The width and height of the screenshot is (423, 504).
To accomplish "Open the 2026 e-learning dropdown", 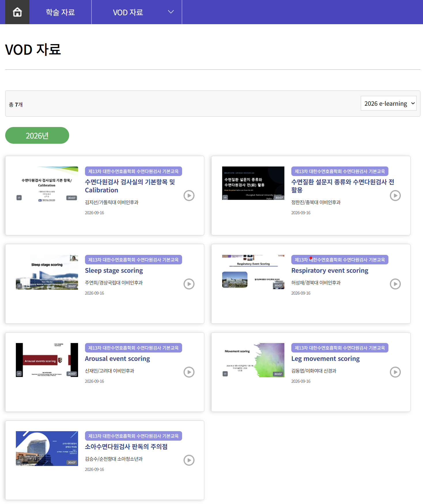I will (389, 103).
